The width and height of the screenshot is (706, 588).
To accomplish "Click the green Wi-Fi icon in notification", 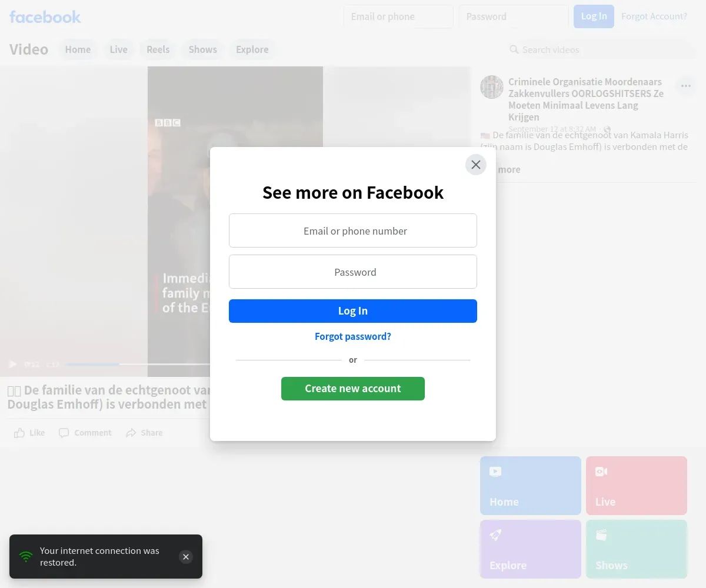I will click(26, 556).
